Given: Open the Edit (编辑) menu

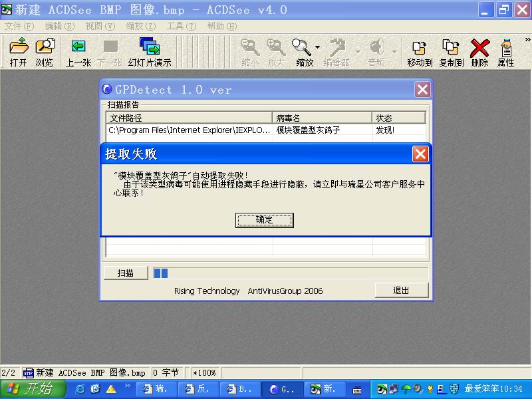Looking at the screenshot, I should (x=60, y=26).
